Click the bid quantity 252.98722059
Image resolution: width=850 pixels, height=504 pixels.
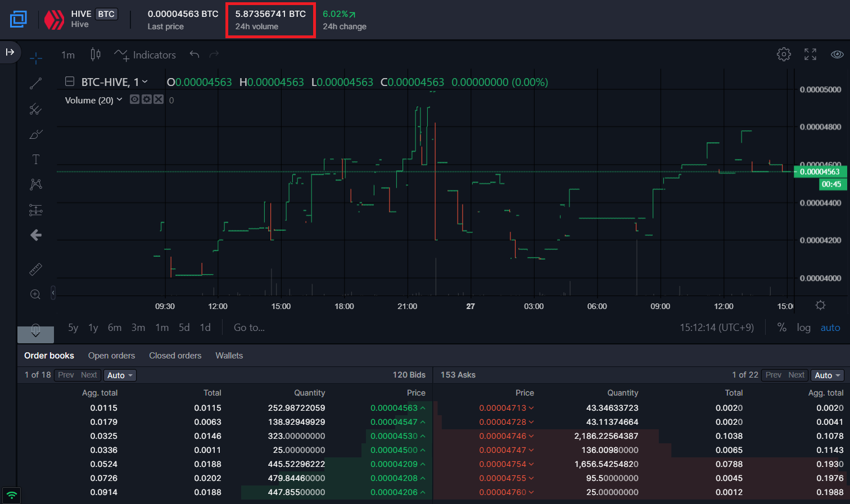point(296,408)
